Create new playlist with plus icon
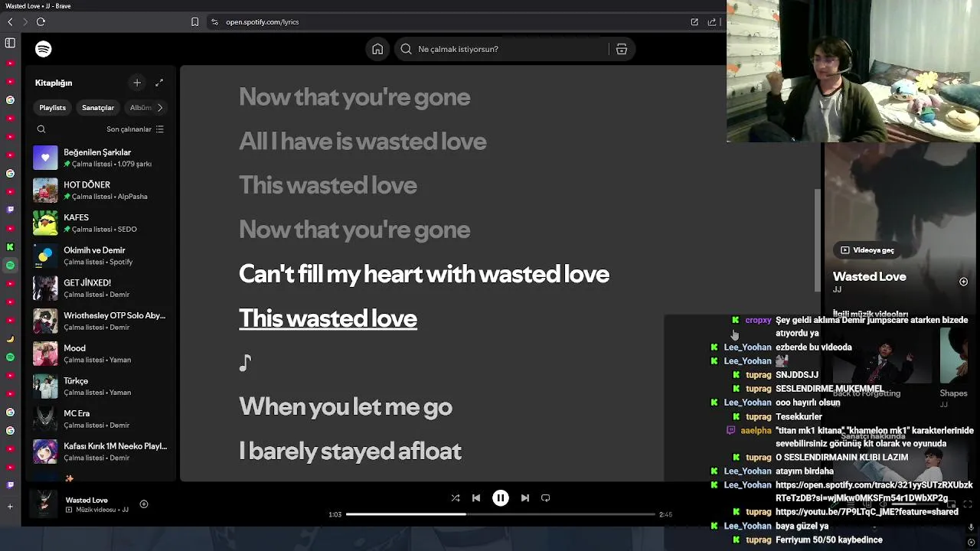The height and width of the screenshot is (551, 980). coord(137,83)
